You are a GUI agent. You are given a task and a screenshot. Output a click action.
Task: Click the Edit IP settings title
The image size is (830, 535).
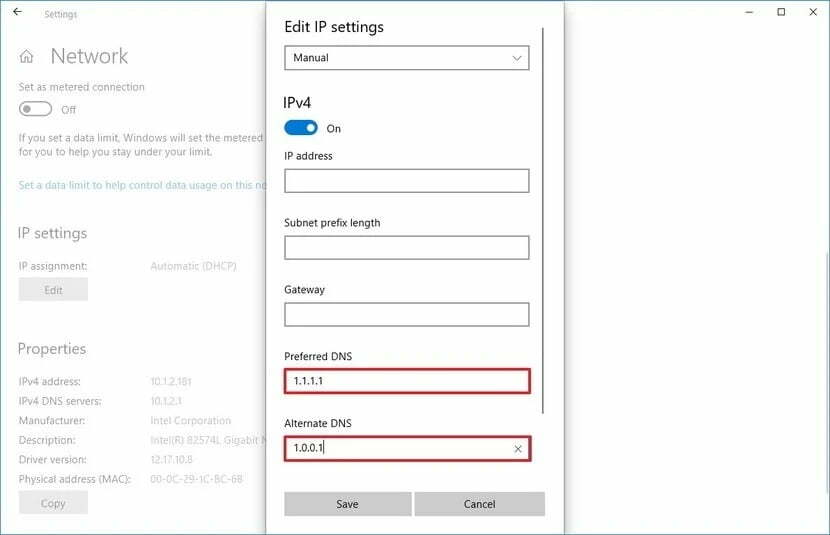pyautogui.click(x=334, y=27)
